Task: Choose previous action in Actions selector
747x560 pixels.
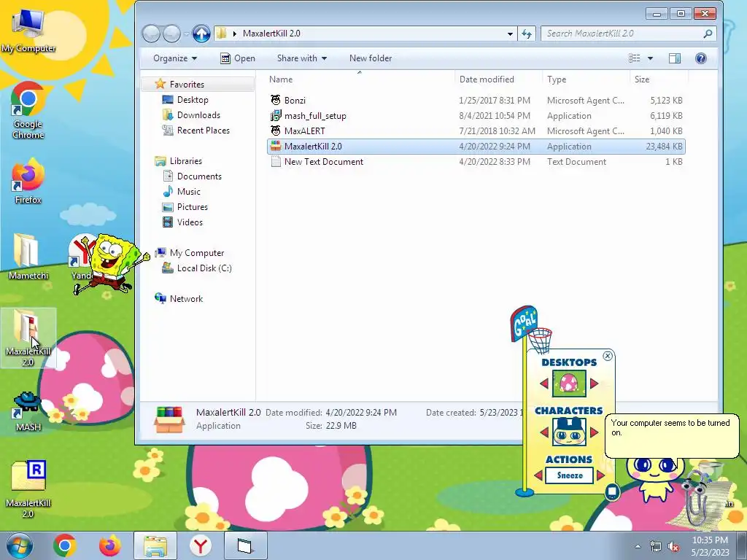Action: tap(538, 475)
